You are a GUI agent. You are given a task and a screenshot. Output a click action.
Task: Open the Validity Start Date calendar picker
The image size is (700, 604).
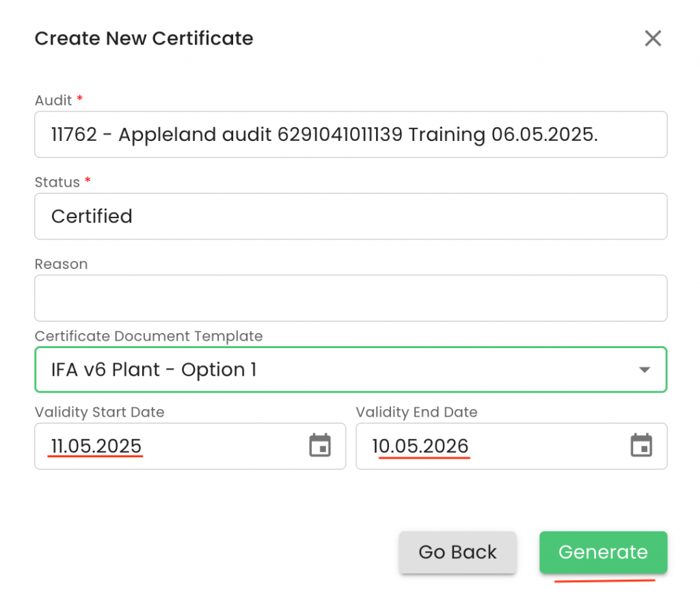[x=320, y=445]
